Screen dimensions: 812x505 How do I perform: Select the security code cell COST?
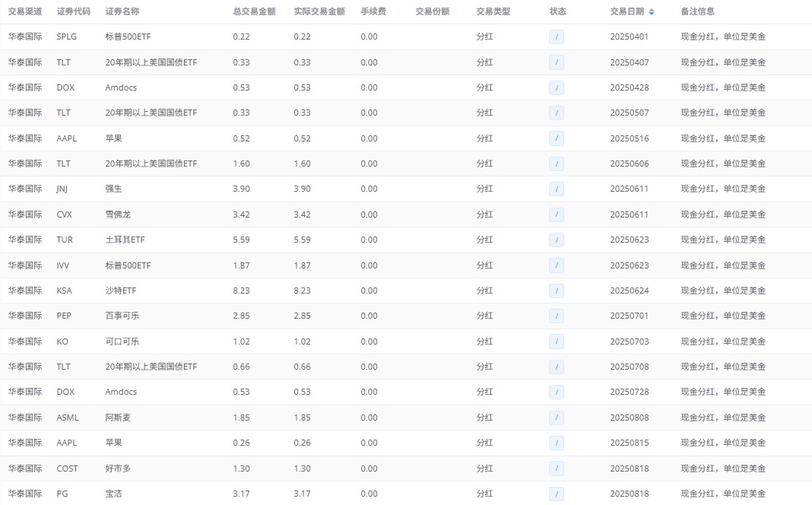pyautogui.click(x=68, y=468)
